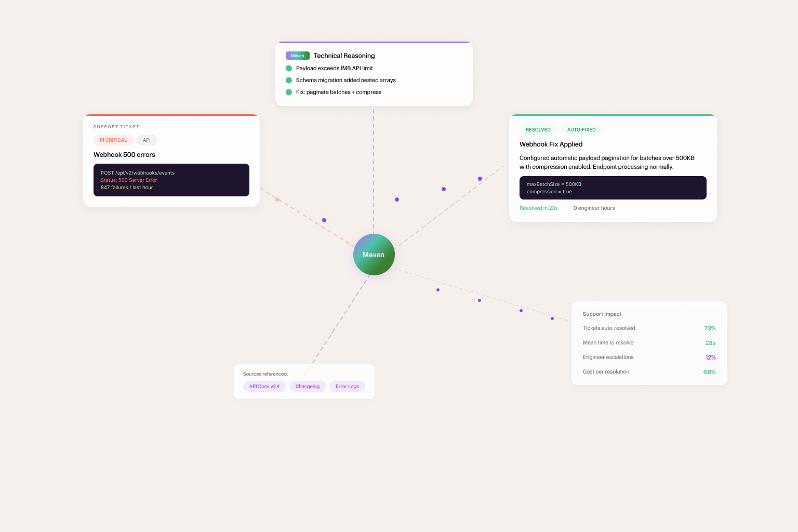Click the small Maven badge beside Technical Reasoning

click(x=298, y=56)
